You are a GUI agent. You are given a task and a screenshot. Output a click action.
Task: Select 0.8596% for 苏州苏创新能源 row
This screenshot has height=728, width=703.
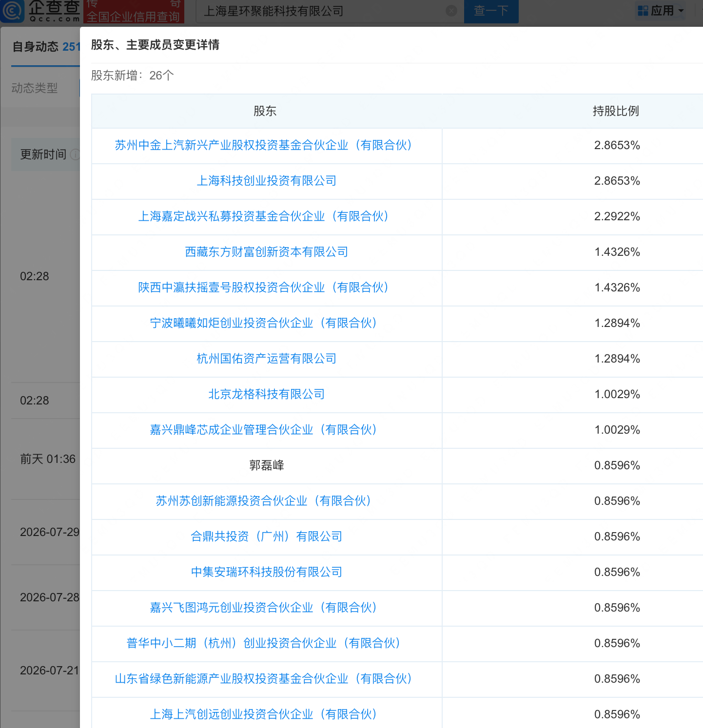617,501
